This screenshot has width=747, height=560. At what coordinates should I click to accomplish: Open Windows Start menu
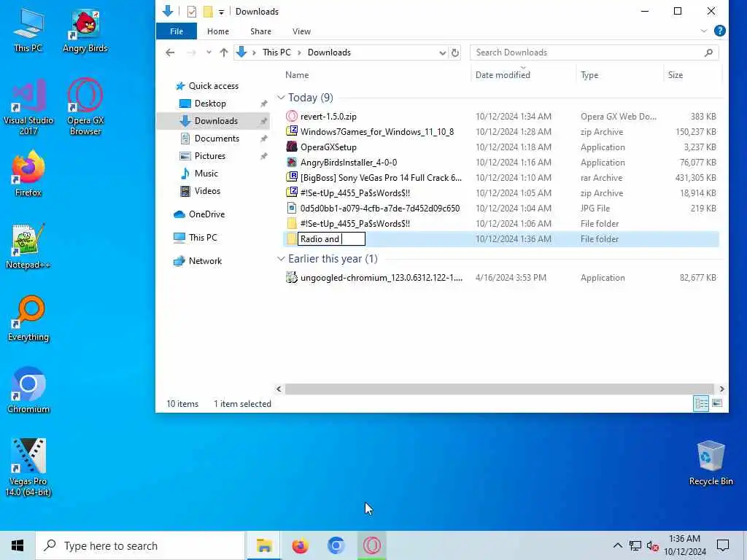point(18,545)
